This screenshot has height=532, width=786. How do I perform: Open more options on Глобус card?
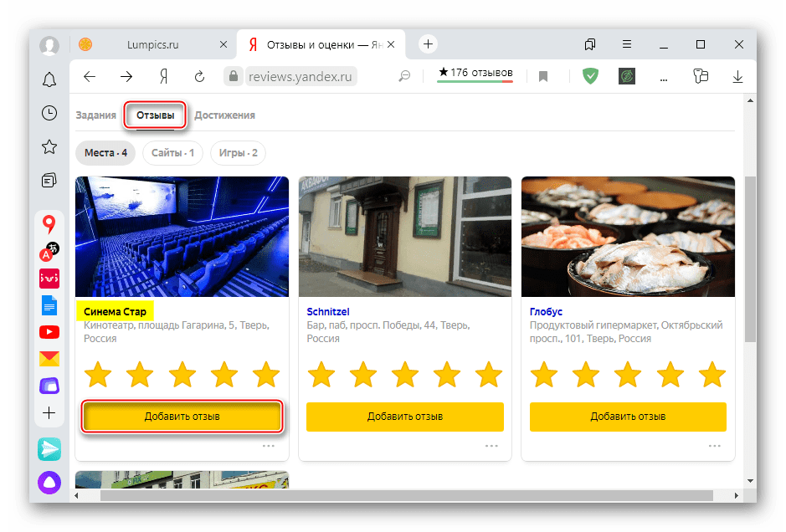tap(714, 446)
